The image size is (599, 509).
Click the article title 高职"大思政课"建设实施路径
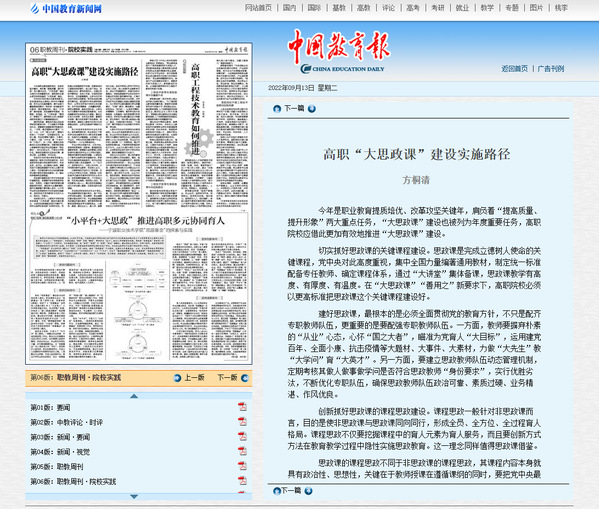[x=417, y=154]
